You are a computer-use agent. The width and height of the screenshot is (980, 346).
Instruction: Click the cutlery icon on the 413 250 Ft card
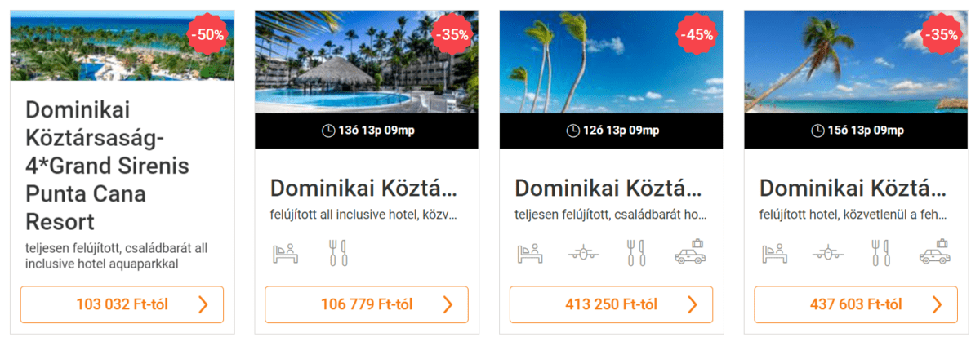pyautogui.click(x=635, y=252)
